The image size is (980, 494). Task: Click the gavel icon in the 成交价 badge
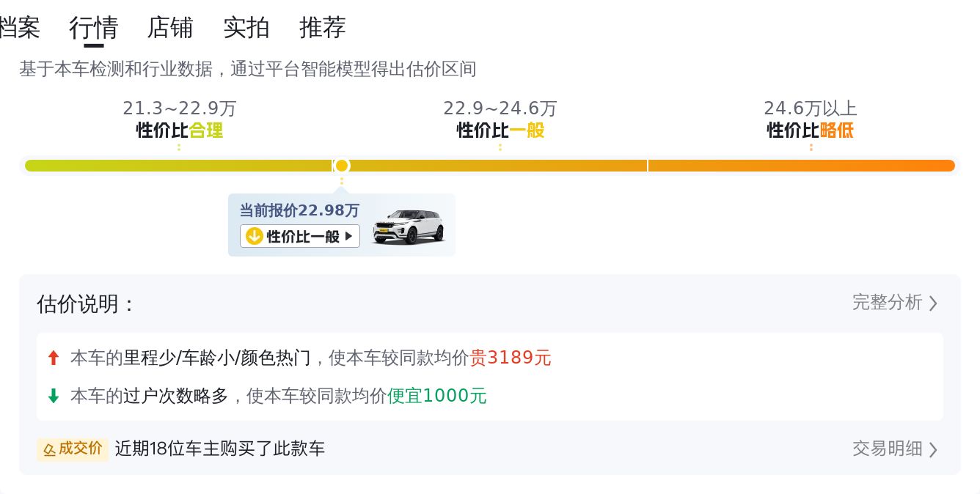(49, 449)
